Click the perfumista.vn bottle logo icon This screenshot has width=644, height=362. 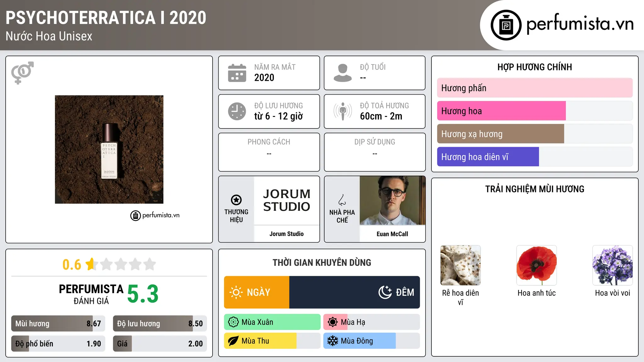(x=506, y=25)
